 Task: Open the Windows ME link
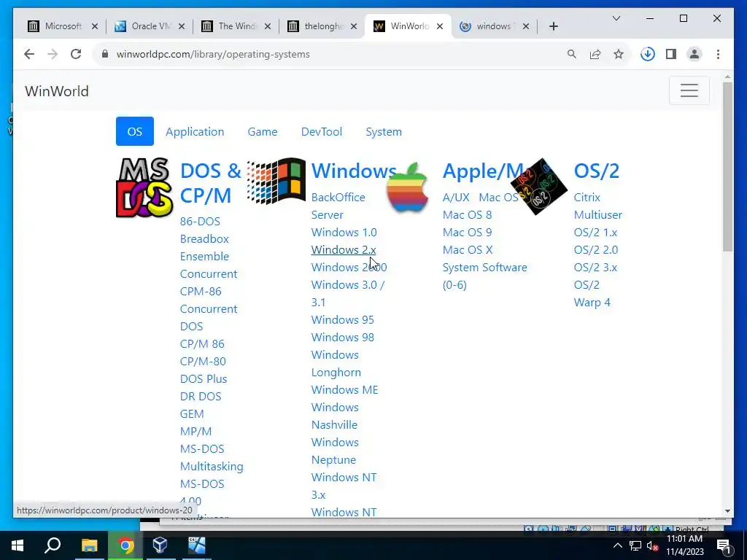(x=344, y=390)
